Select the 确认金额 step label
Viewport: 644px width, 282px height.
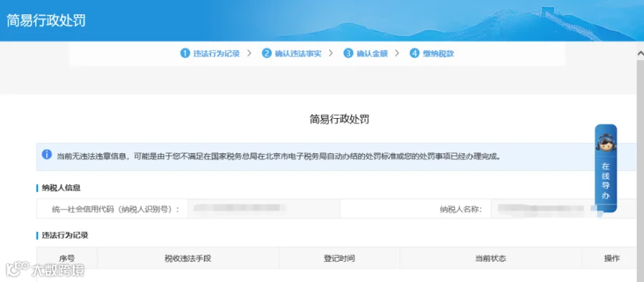[372, 54]
